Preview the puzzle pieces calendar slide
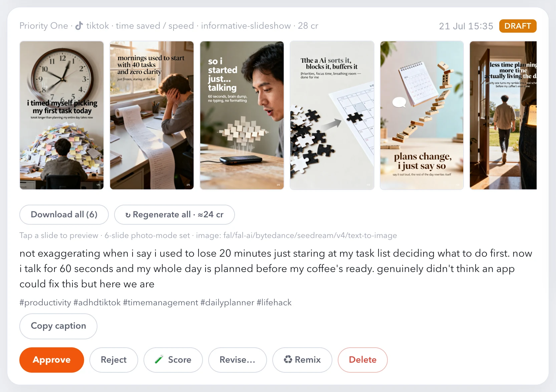The width and height of the screenshot is (556, 392). 332,115
